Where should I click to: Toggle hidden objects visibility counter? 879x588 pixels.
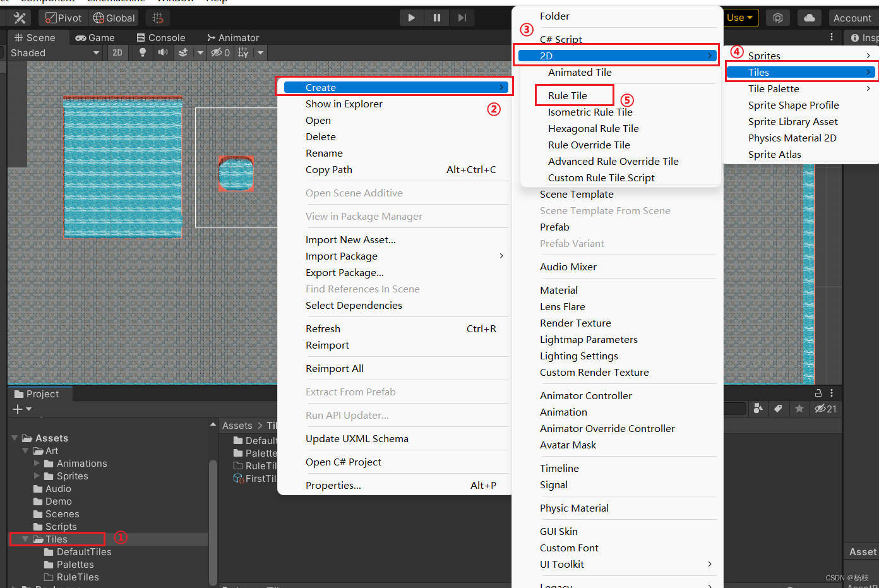coord(220,53)
